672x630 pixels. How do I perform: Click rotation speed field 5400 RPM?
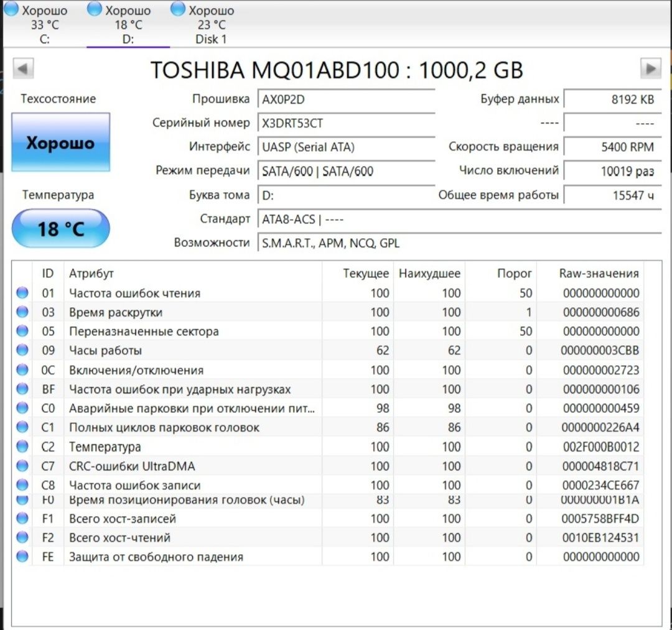pos(612,147)
